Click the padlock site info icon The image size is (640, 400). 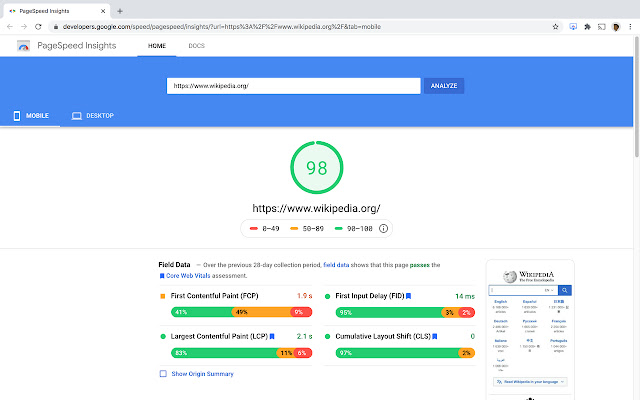coord(56,27)
